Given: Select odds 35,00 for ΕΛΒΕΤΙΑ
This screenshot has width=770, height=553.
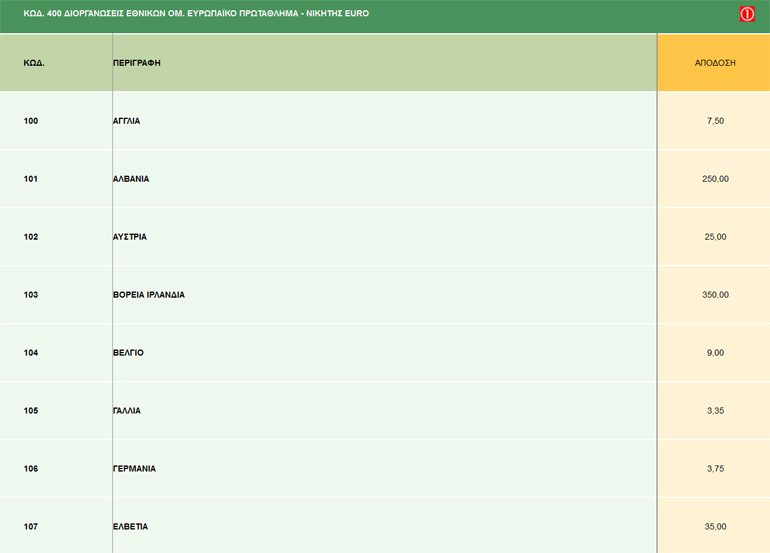Looking at the screenshot, I should tap(714, 527).
